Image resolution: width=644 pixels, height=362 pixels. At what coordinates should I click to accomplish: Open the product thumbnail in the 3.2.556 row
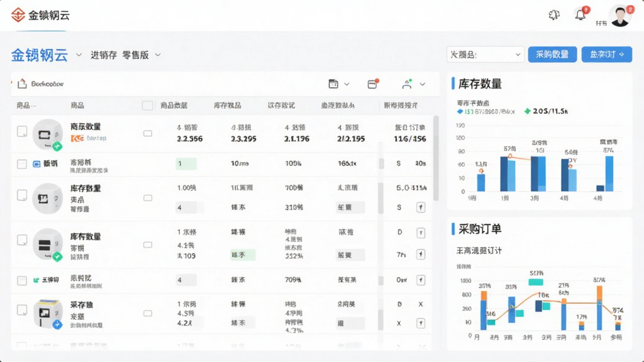coord(47,134)
